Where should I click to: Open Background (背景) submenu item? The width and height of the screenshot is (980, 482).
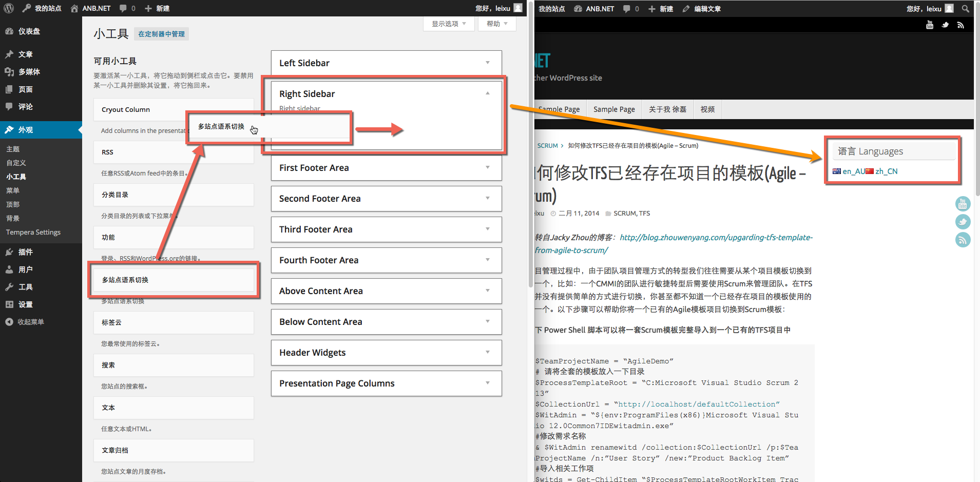(x=13, y=218)
